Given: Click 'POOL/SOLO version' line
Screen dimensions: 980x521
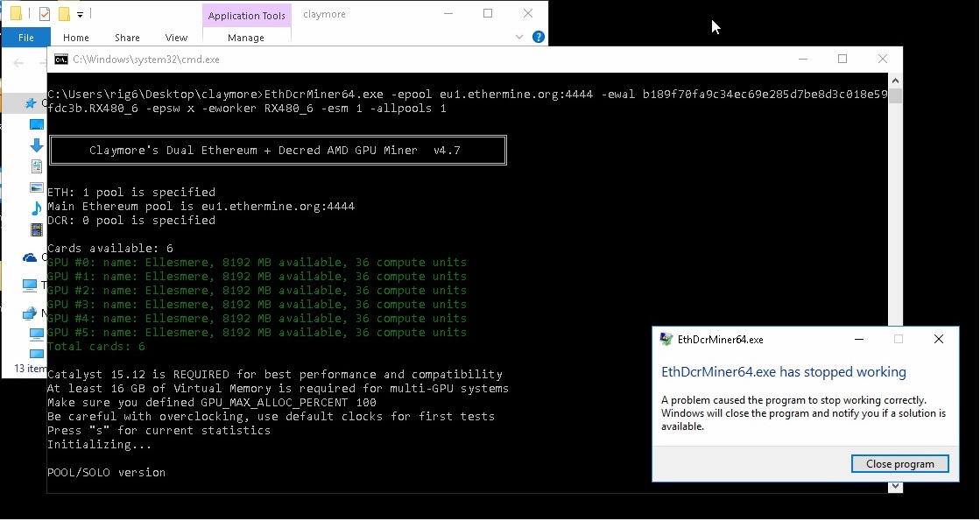Looking at the screenshot, I should [106, 472].
